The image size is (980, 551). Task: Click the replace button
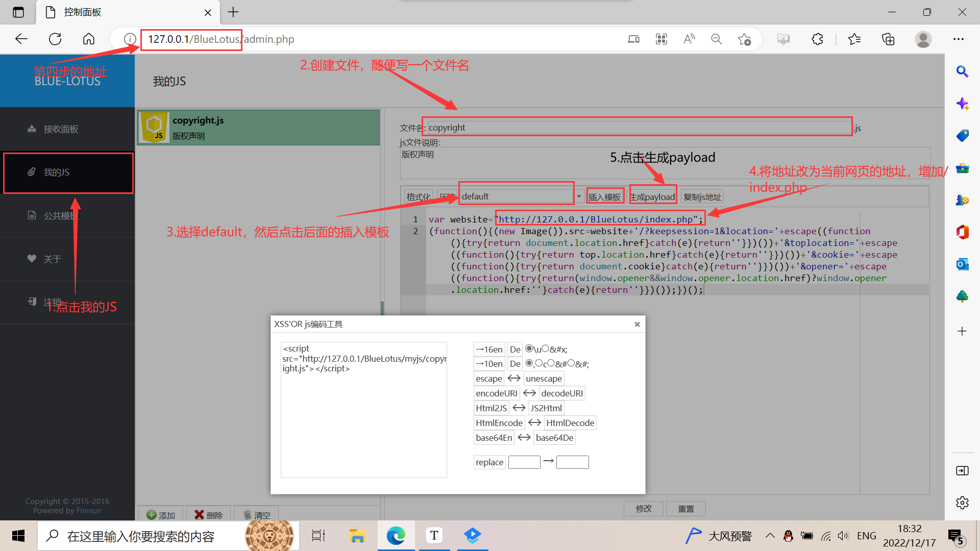click(489, 462)
